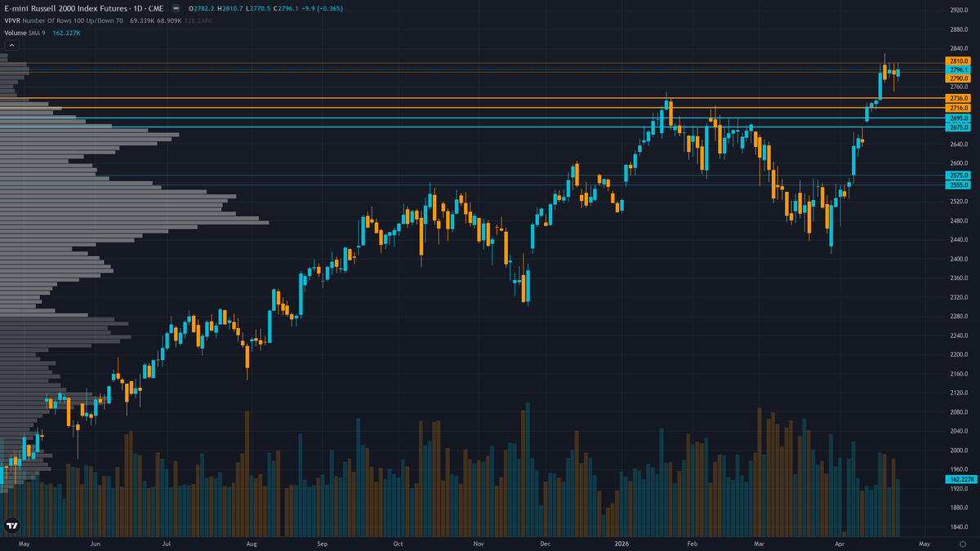Click the 2880.0 price scale label
980x551 pixels.
[x=959, y=29]
